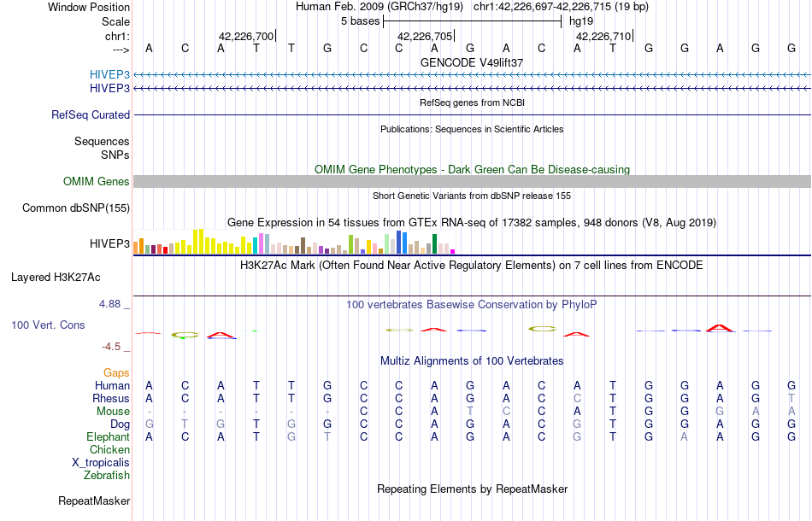Click the X_tropicalis alignment row label

coord(101,463)
